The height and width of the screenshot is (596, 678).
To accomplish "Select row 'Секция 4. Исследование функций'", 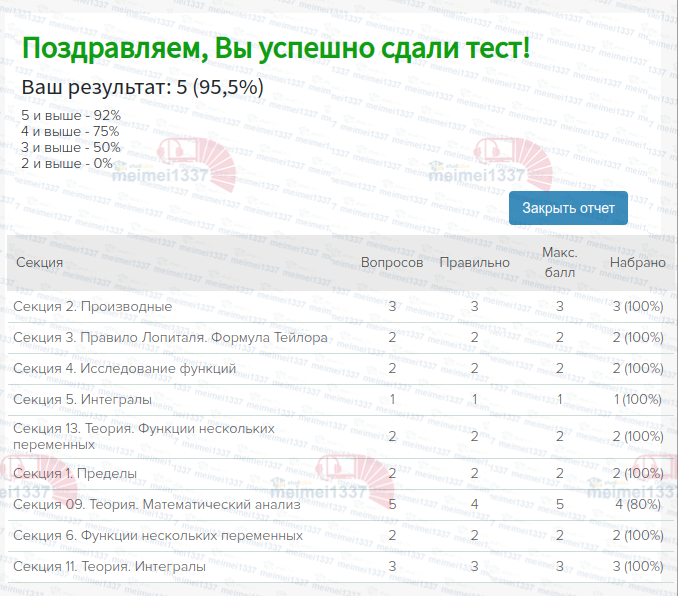I will (x=341, y=369).
